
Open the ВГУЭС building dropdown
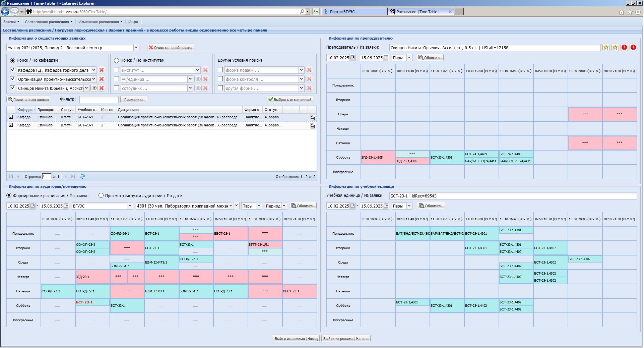pos(130,206)
